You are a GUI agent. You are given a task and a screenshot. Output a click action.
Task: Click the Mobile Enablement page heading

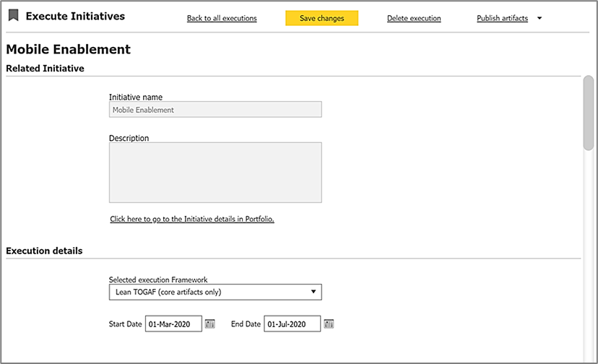[68, 50]
